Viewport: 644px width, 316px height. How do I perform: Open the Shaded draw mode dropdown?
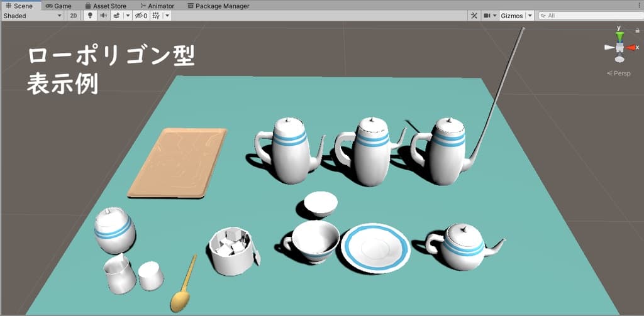pyautogui.click(x=33, y=16)
